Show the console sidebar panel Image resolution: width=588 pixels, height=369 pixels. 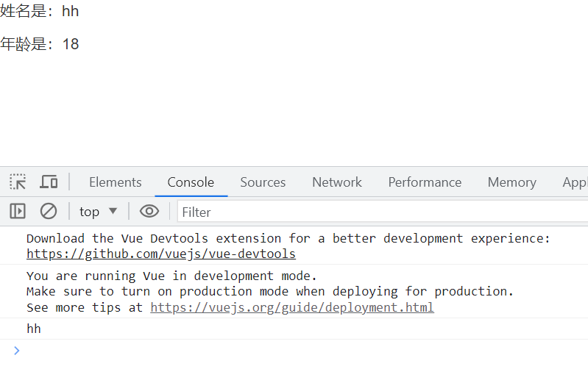(18, 212)
